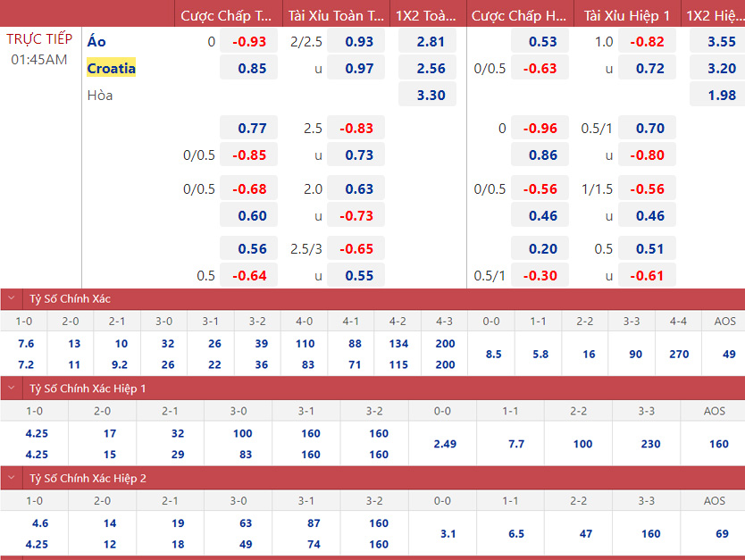Collapse the Tỷ Số Chính Xác Hiệp 2 chevron
This screenshot has width=745, height=560.
pos(12,478)
